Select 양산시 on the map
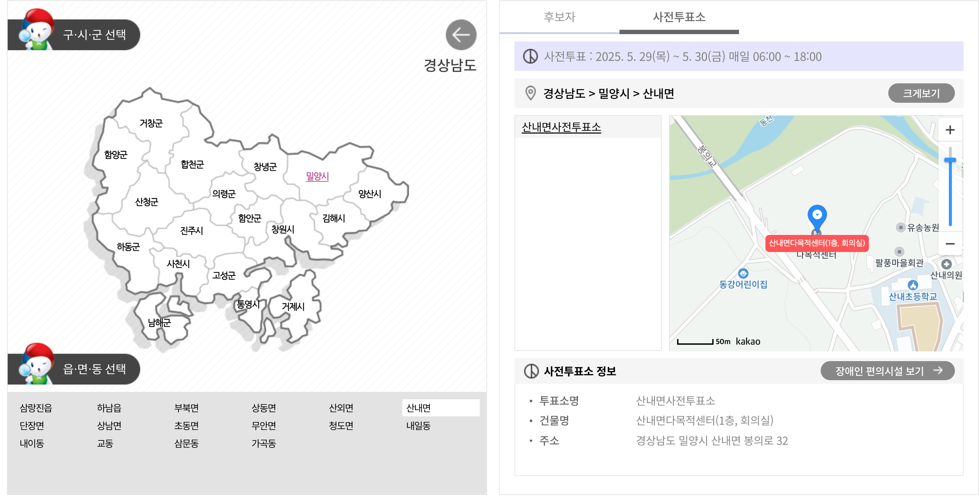Screen dimensions: 980x498 click(370, 194)
